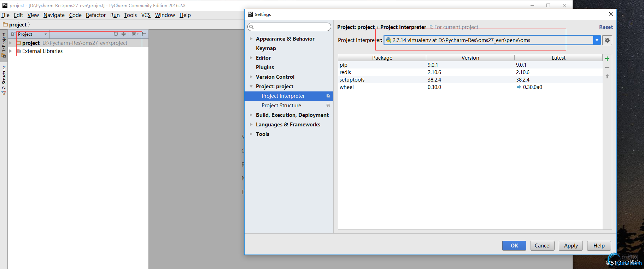Open the File menu
Viewport: 644px width, 269px height.
pyautogui.click(x=5, y=15)
